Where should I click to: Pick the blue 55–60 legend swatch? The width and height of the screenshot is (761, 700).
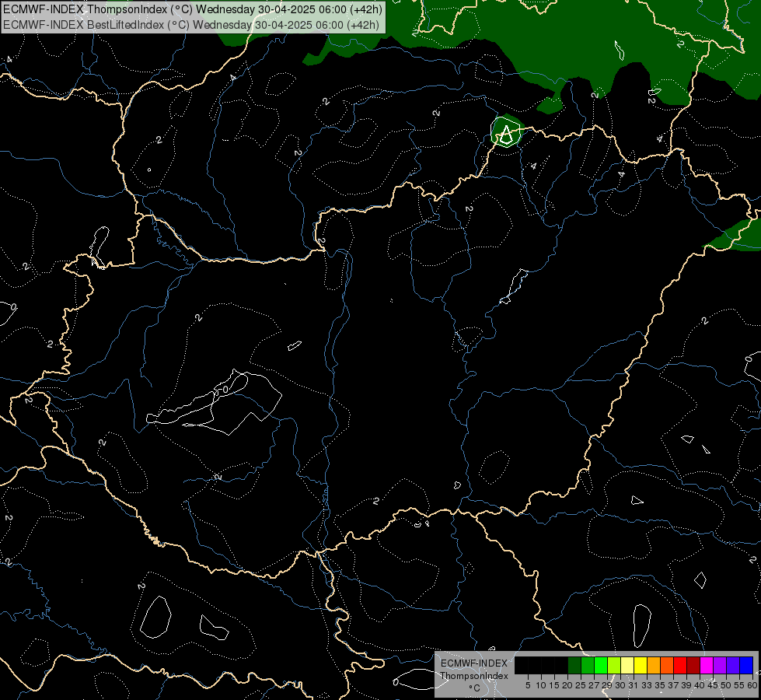[x=746, y=666]
